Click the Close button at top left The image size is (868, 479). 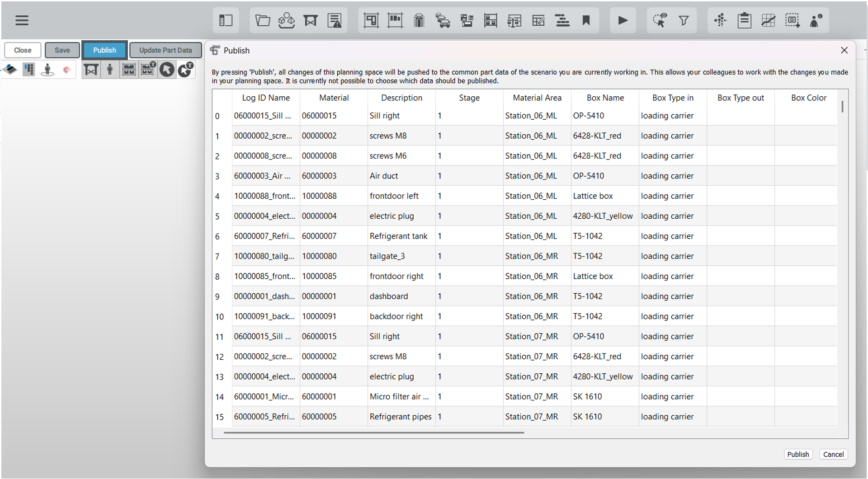click(x=23, y=50)
